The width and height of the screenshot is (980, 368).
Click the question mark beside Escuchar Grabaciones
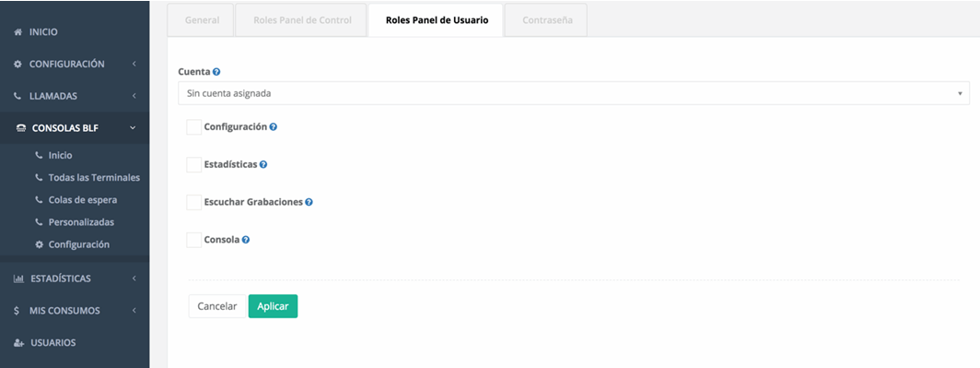click(x=309, y=202)
